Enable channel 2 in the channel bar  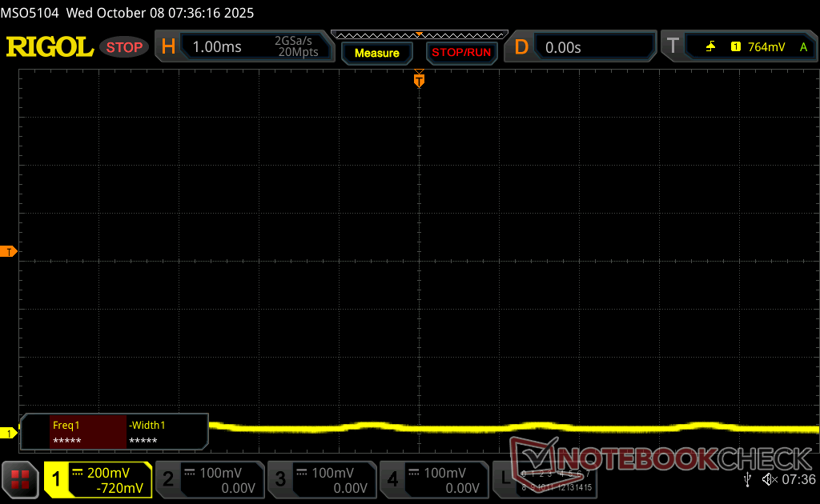[x=209, y=480]
